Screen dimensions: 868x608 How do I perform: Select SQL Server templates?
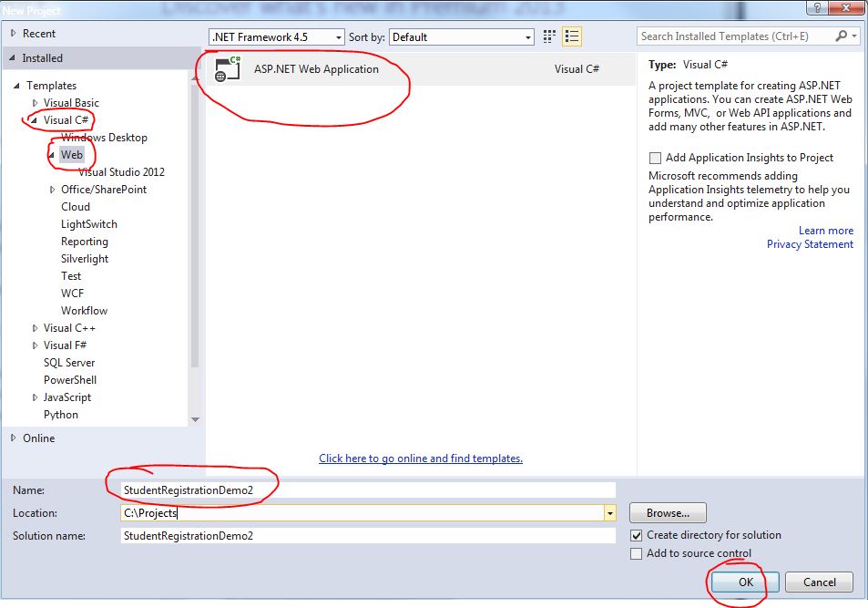click(69, 363)
